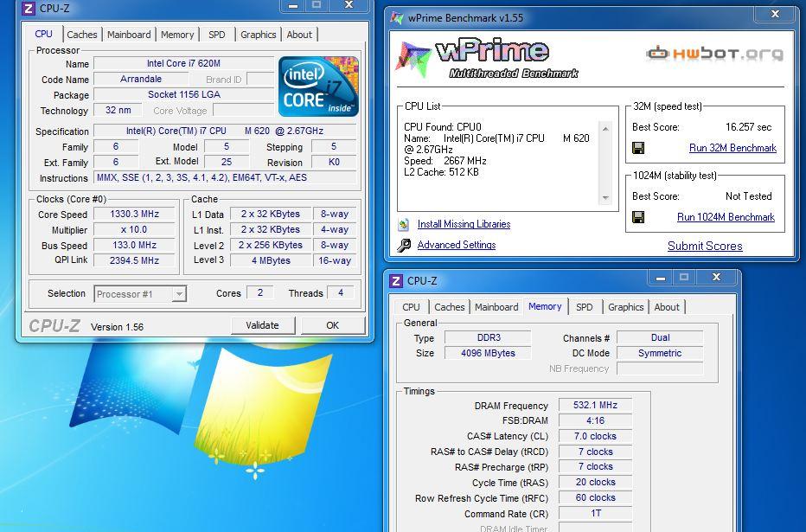This screenshot has width=806, height=532.
Task: Click the Intel Core i7 inside badge
Action: [318, 87]
